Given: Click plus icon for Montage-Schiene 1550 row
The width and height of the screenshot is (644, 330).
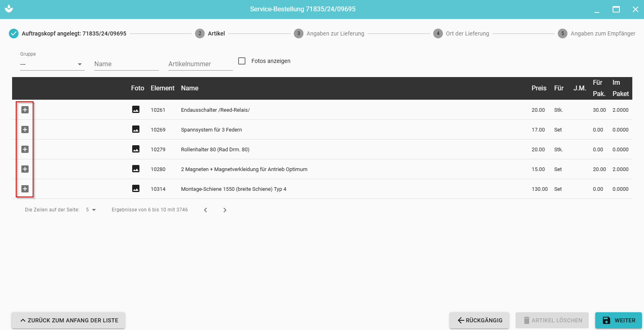Looking at the screenshot, I should pyautogui.click(x=25, y=189).
